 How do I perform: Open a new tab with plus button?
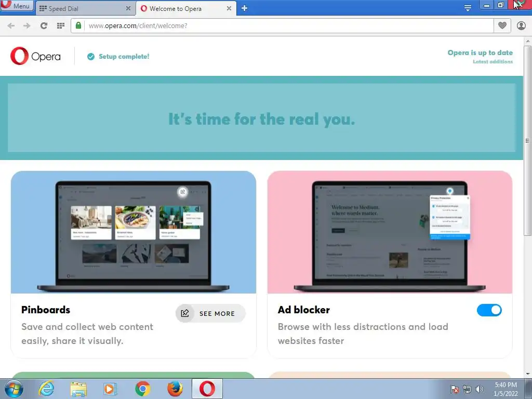244,8
